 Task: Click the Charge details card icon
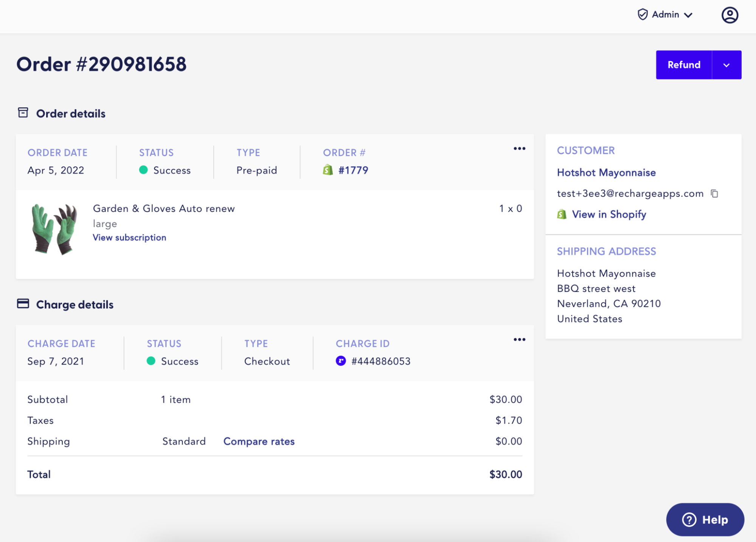(23, 303)
